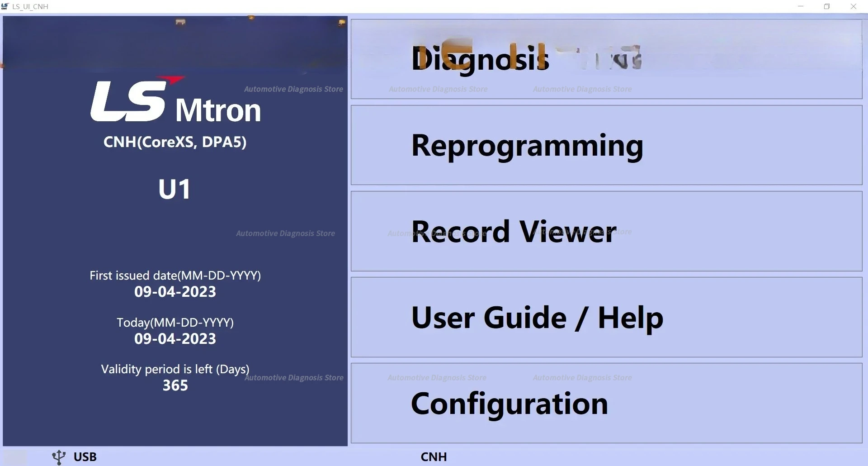
Task: Click the CNH status bar text
Action: coord(434,457)
